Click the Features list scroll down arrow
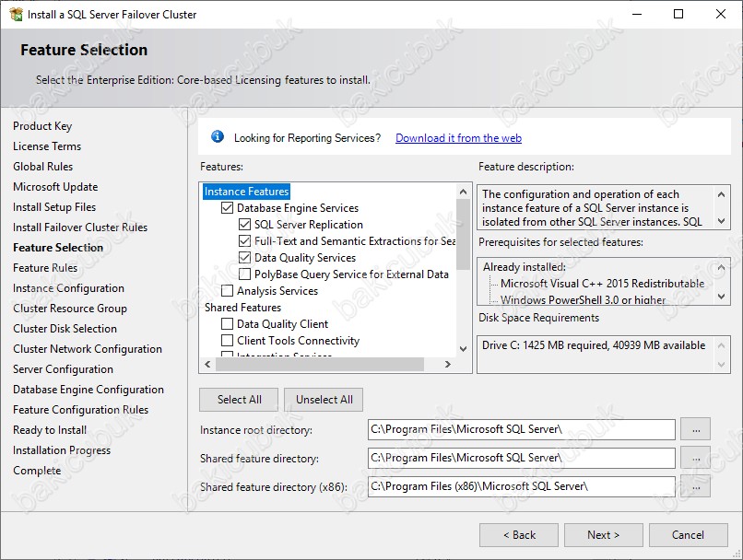743x560 pixels. [463, 349]
